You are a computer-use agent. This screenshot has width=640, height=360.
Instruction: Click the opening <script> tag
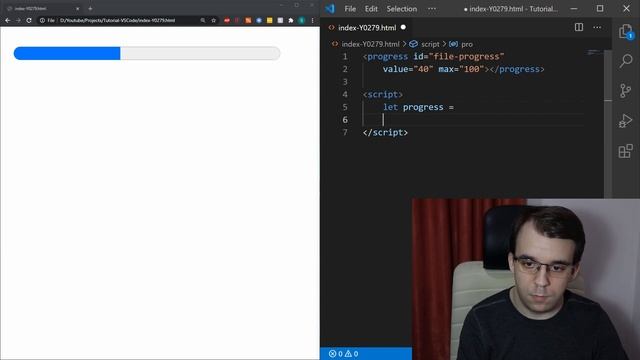(383, 94)
